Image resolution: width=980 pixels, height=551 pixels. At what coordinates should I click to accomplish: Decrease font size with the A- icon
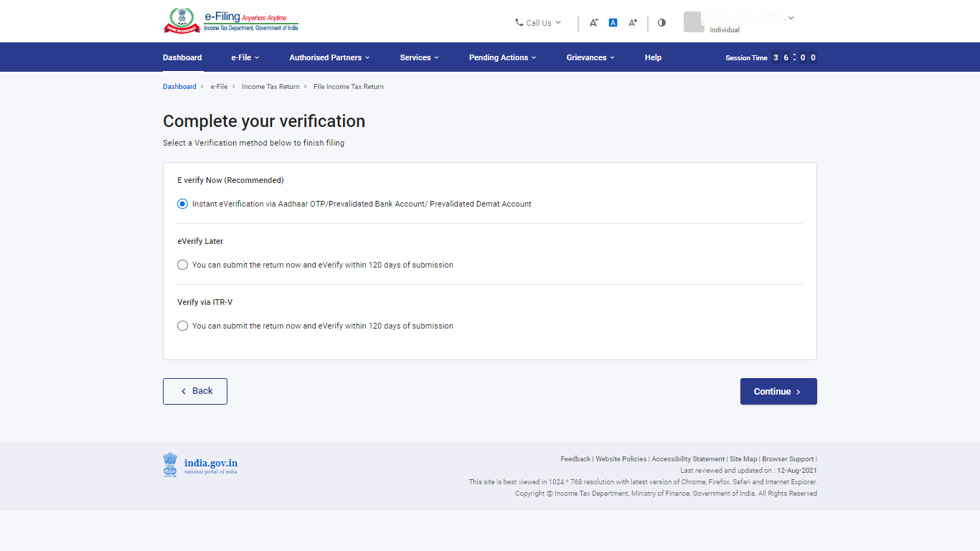click(x=594, y=23)
